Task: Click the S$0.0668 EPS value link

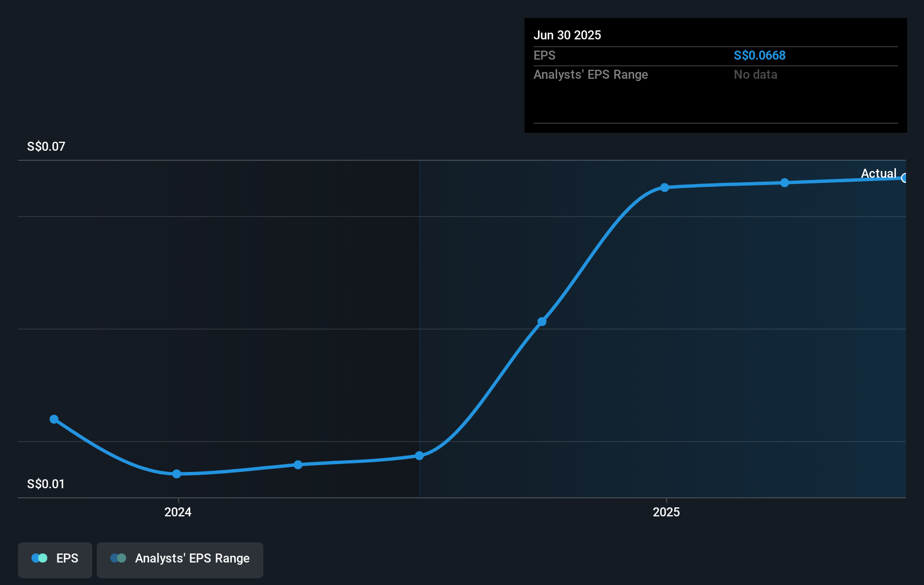Action: (760, 55)
